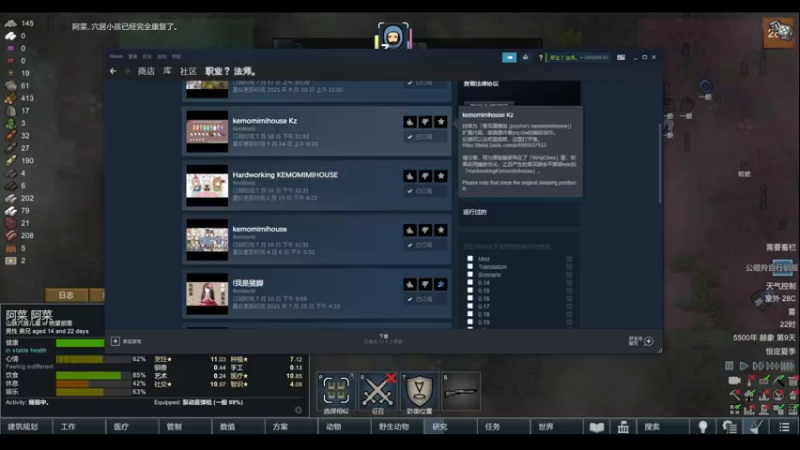The image size is (800, 450).
Task: Open the Steam announcements megaphone icon
Action: 509,58
